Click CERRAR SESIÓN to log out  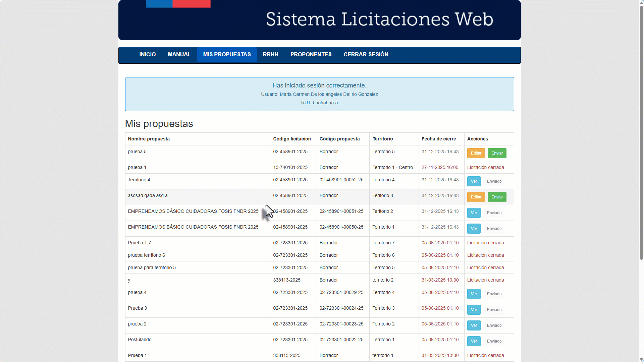(366, 54)
